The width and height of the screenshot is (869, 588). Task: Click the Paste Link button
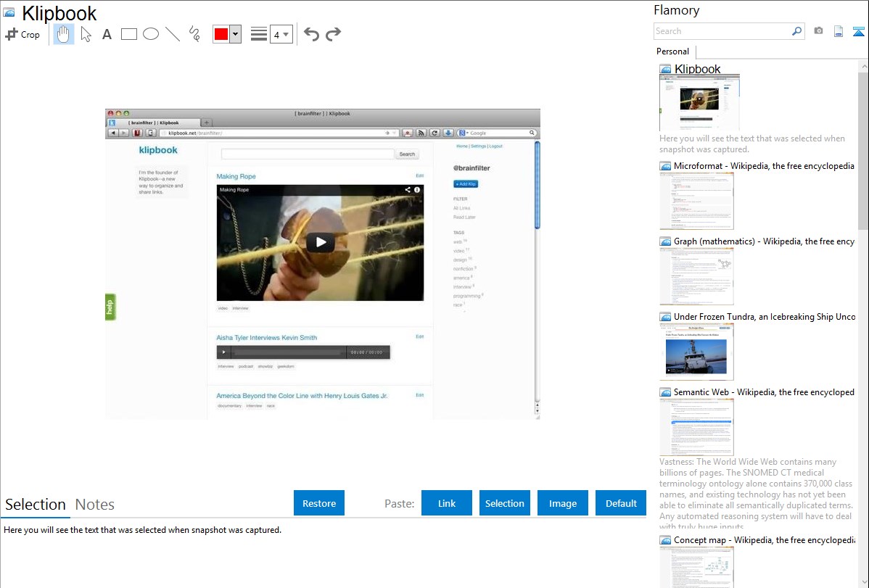pos(447,503)
